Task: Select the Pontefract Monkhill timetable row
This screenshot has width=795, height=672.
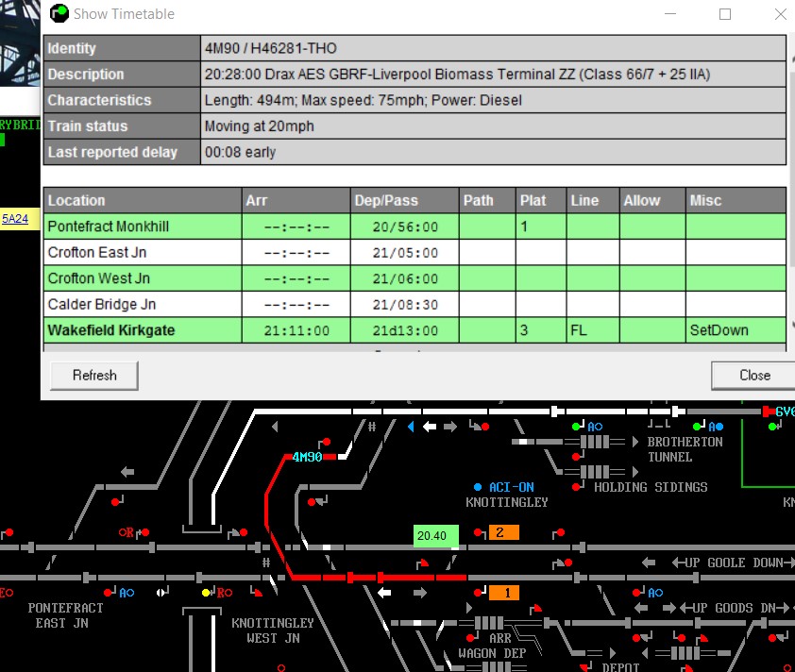Action: click(414, 227)
